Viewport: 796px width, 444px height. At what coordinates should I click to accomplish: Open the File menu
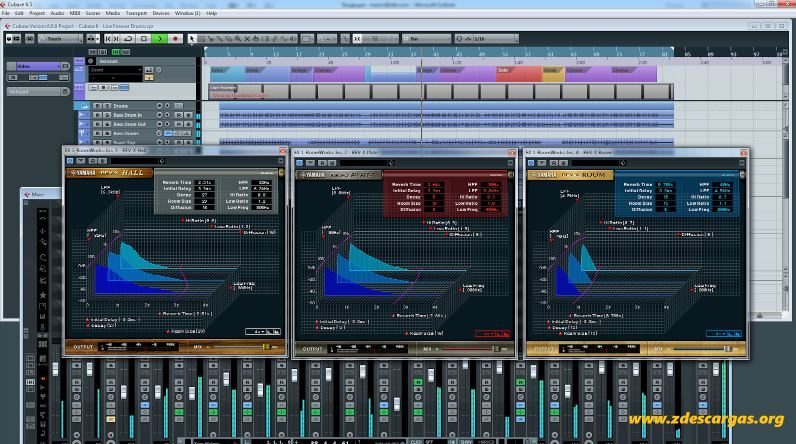[6, 13]
